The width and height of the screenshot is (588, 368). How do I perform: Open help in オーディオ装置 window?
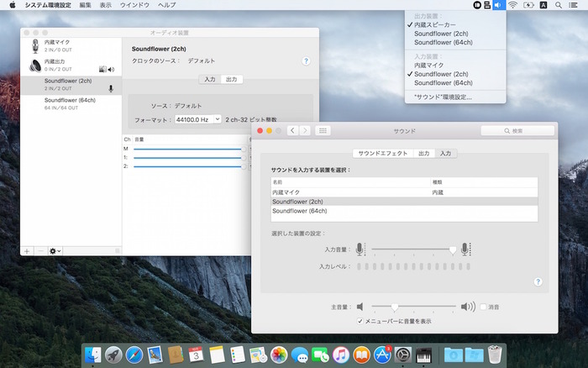[306, 60]
